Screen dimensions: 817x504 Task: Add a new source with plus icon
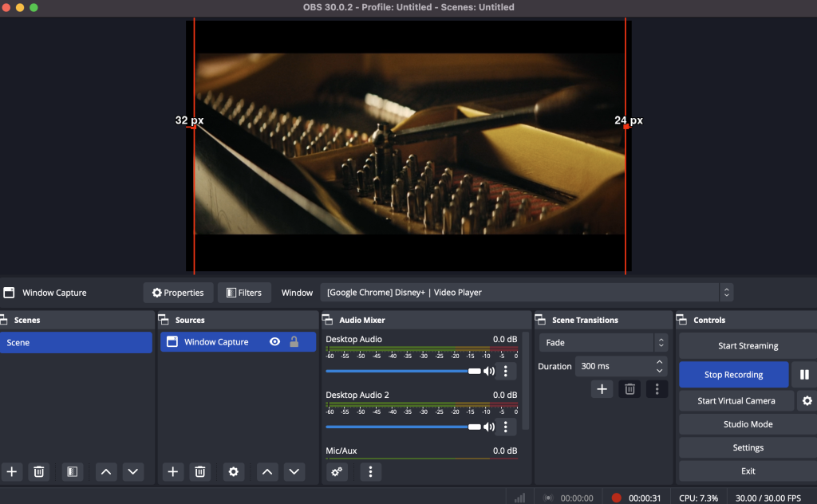(x=173, y=472)
